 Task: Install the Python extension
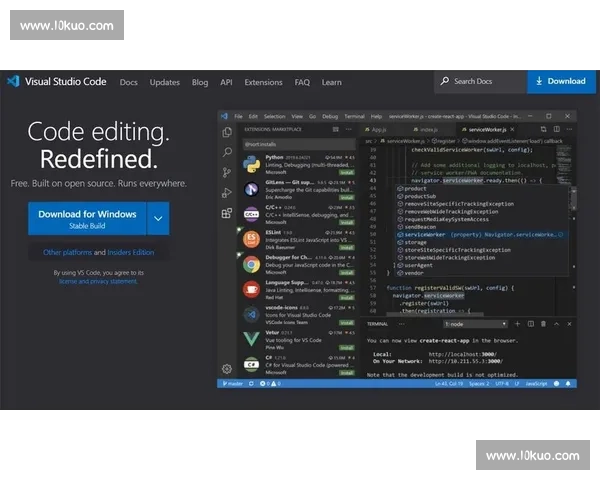pyautogui.click(x=347, y=173)
